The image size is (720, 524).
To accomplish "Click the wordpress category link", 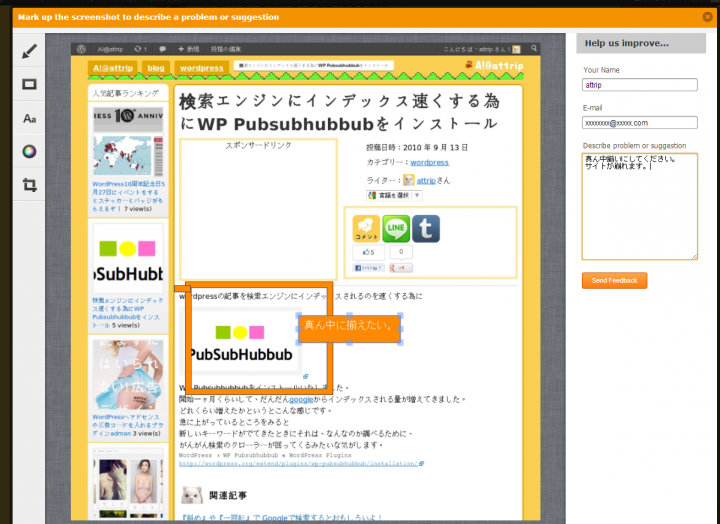I will (x=429, y=163).
